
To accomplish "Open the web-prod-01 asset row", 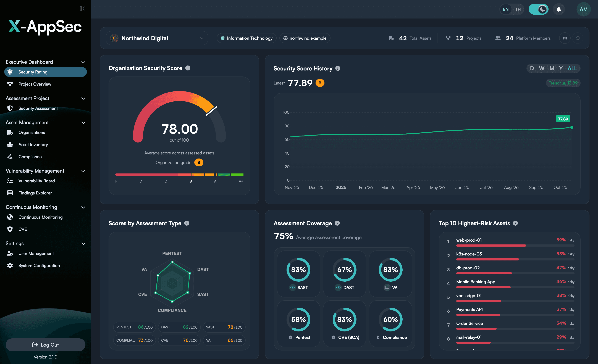I will tap(511, 242).
